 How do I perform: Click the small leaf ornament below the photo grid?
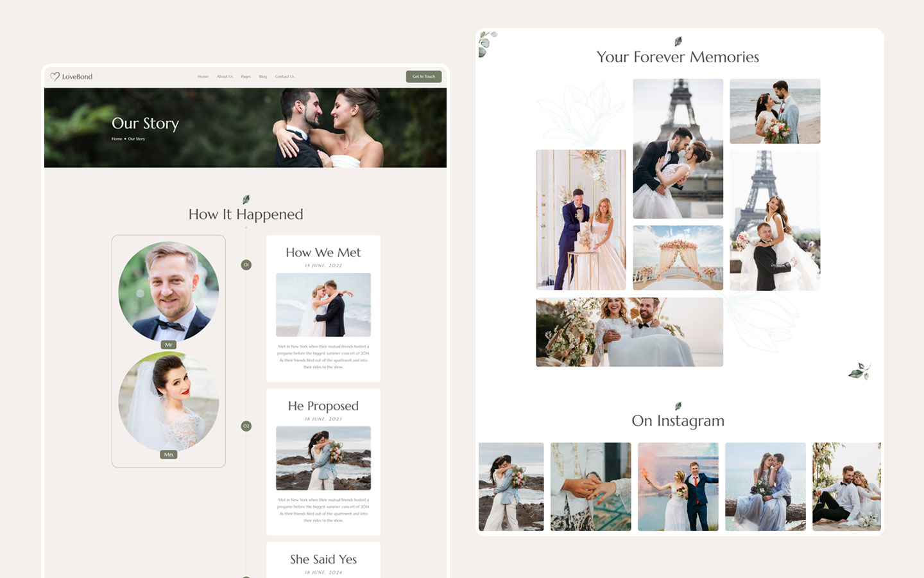pos(860,370)
